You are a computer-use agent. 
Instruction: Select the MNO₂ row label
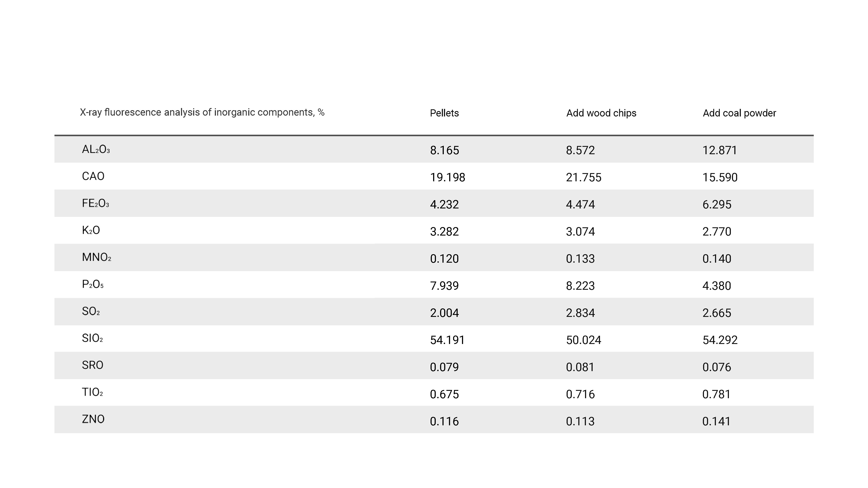pyautogui.click(x=96, y=258)
